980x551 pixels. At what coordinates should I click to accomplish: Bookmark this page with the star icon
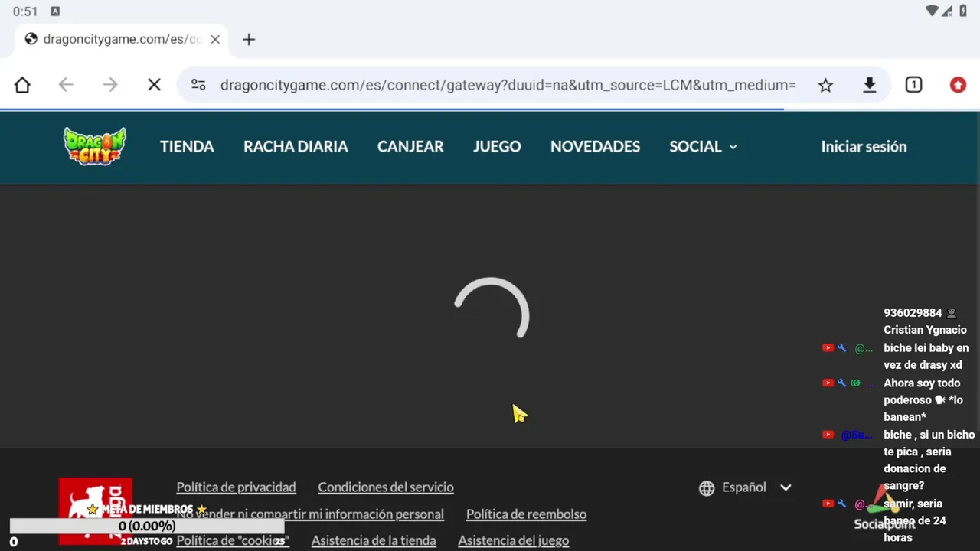pyautogui.click(x=825, y=85)
